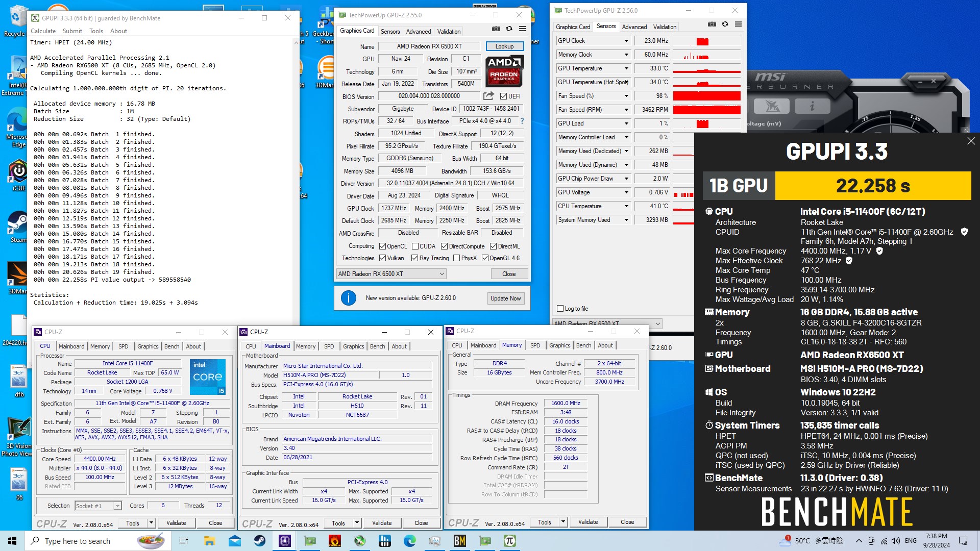Click the refresh icon in GPU-Z 2.56.0
Screen dimensions: 980x551
click(725, 24)
